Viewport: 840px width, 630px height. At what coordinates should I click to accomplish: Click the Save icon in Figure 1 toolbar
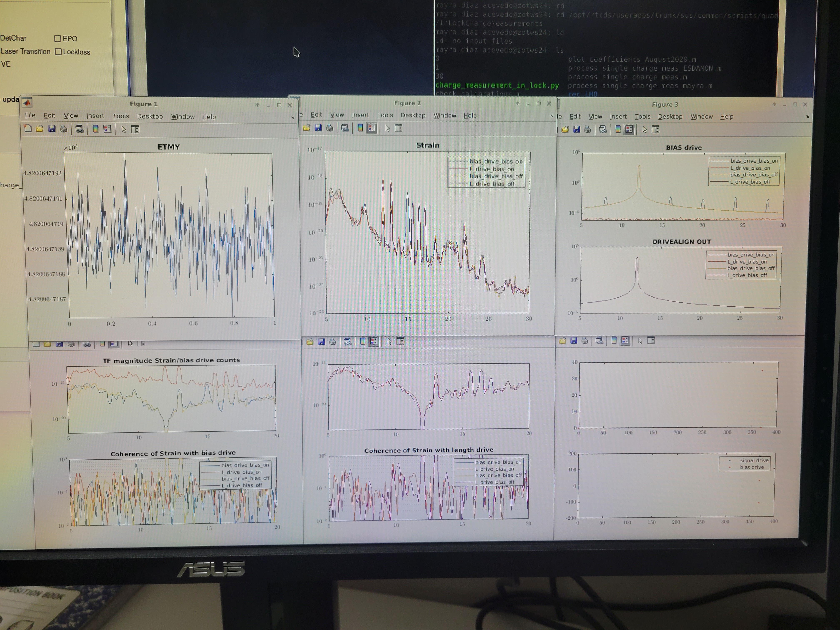pos(52,129)
